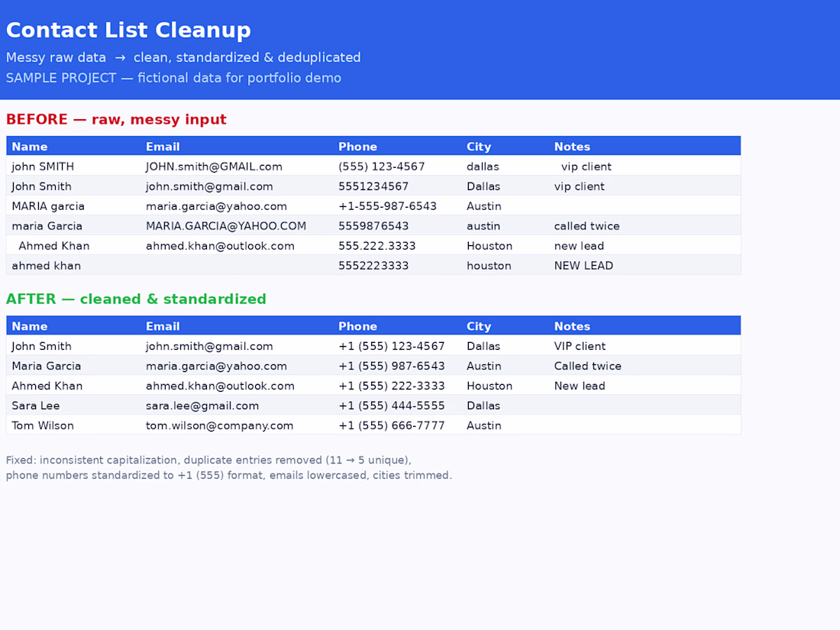Click the Austin city cell in Tom Wilson row
The image size is (840, 630).
point(483,425)
